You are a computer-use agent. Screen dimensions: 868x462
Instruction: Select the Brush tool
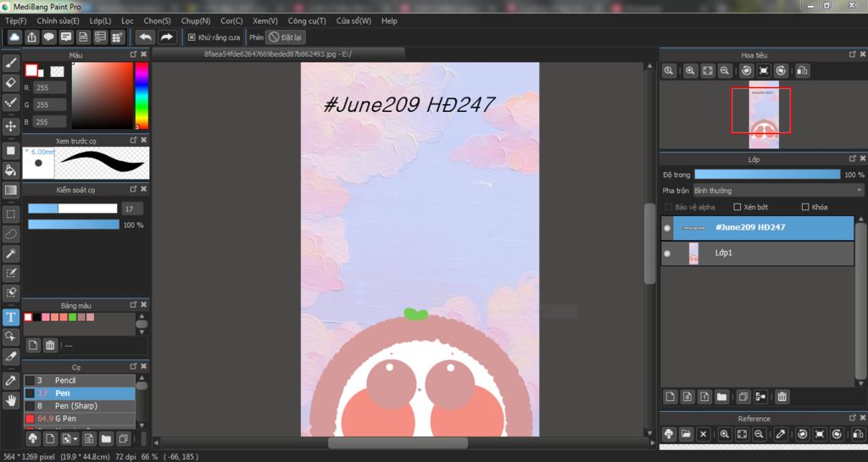(10, 63)
